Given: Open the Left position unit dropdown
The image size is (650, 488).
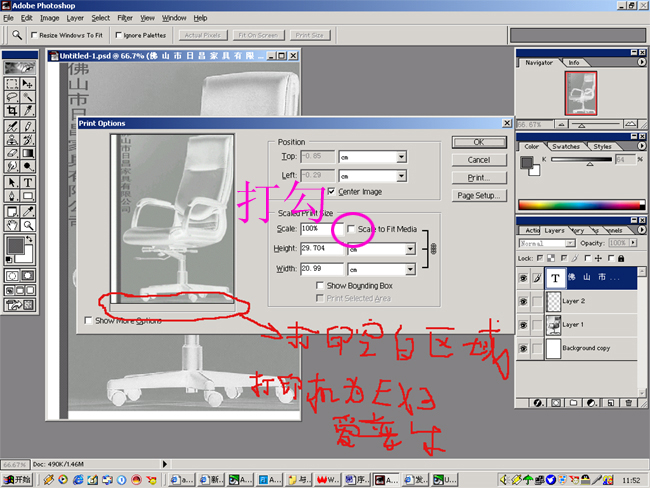Looking at the screenshot, I should pyautogui.click(x=401, y=176).
